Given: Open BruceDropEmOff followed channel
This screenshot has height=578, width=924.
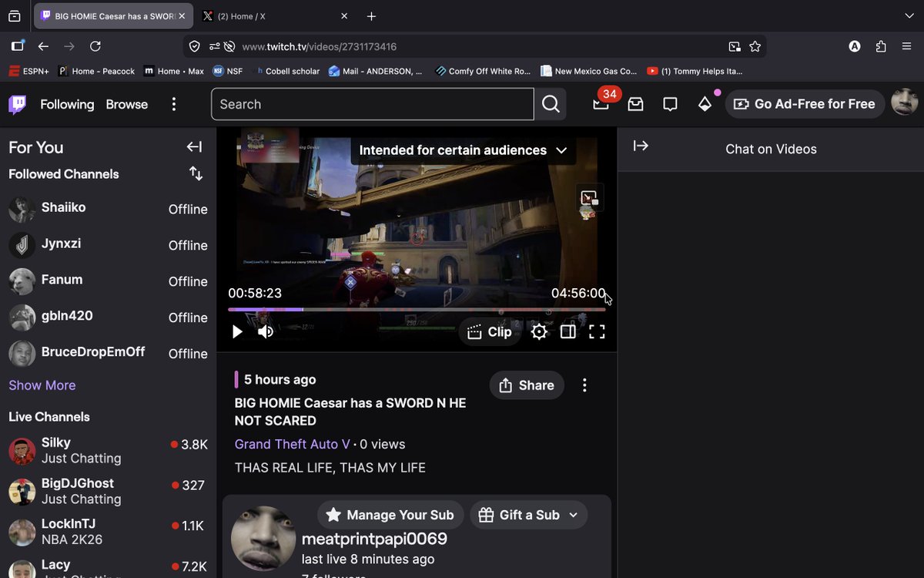Looking at the screenshot, I should click(108, 353).
